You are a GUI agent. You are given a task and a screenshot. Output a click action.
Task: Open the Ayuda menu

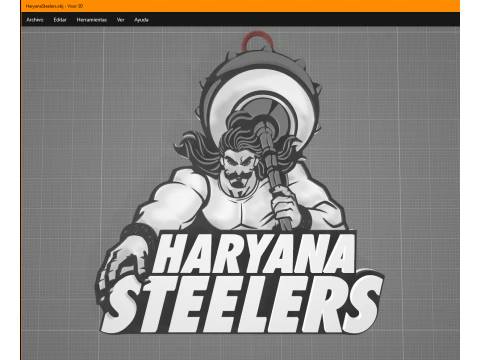141,20
